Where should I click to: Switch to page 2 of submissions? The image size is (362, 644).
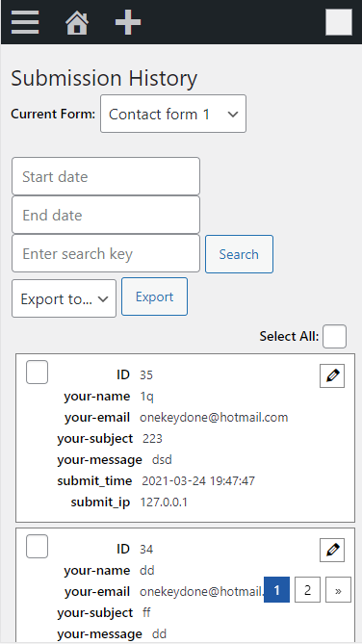(x=307, y=590)
